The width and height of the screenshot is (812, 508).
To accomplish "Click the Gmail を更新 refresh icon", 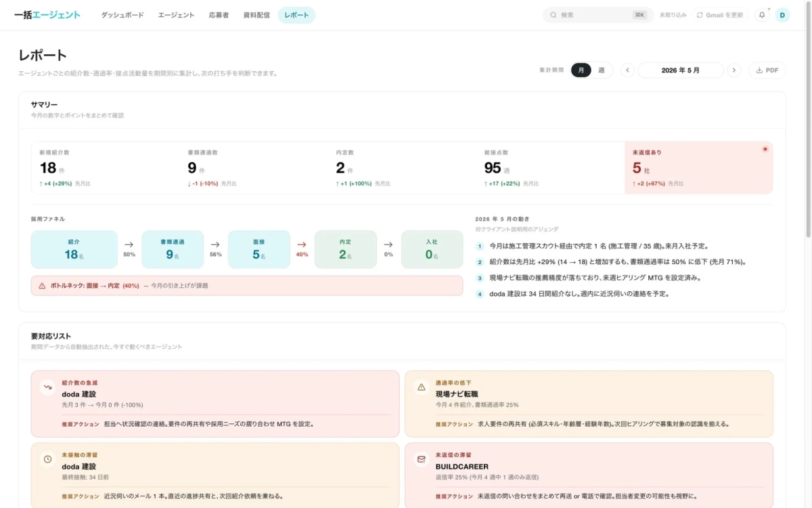I will tap(700, 15).
